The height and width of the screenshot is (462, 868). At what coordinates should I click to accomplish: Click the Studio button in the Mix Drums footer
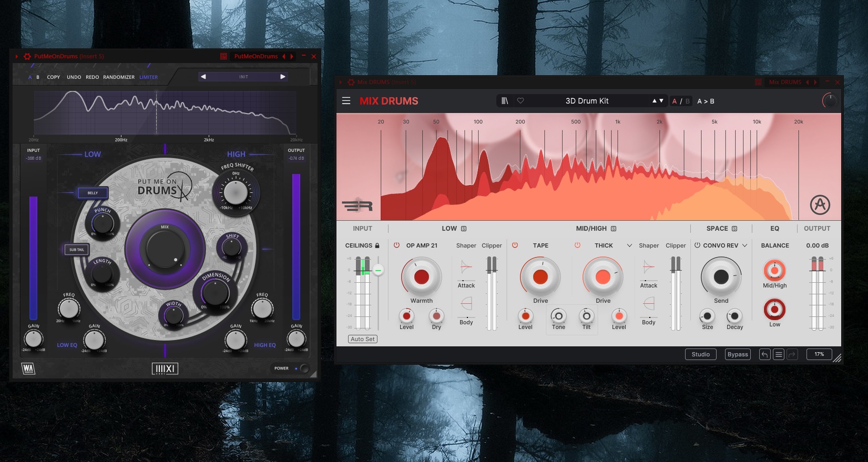(x=701, y=354)
